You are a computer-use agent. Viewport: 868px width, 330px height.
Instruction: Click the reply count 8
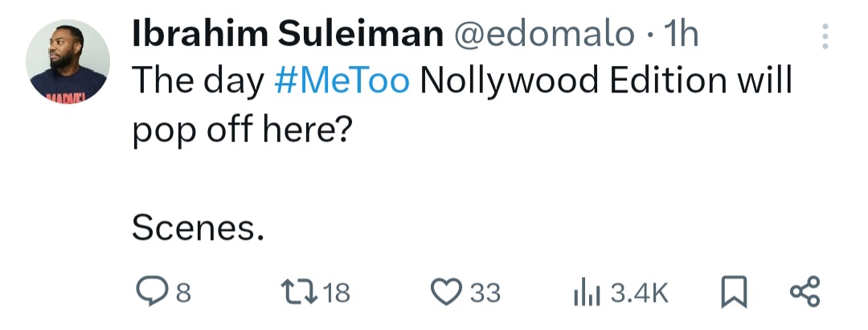[183, 293]
